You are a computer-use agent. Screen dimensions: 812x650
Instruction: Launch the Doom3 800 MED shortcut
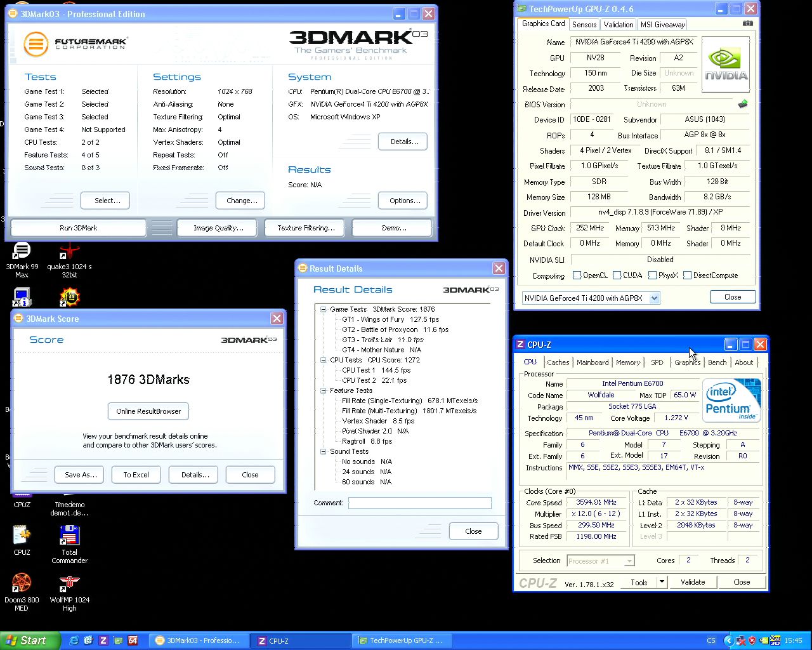(22, 592)
